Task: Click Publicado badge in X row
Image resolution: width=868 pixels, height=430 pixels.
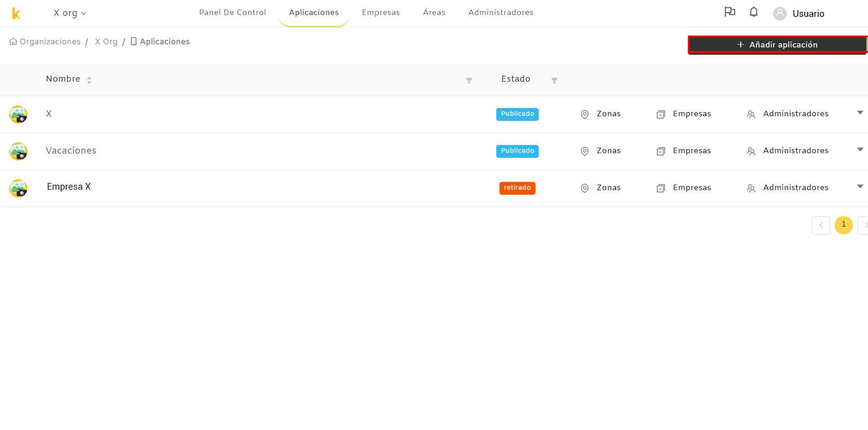Action: click(x=517, y=114)
